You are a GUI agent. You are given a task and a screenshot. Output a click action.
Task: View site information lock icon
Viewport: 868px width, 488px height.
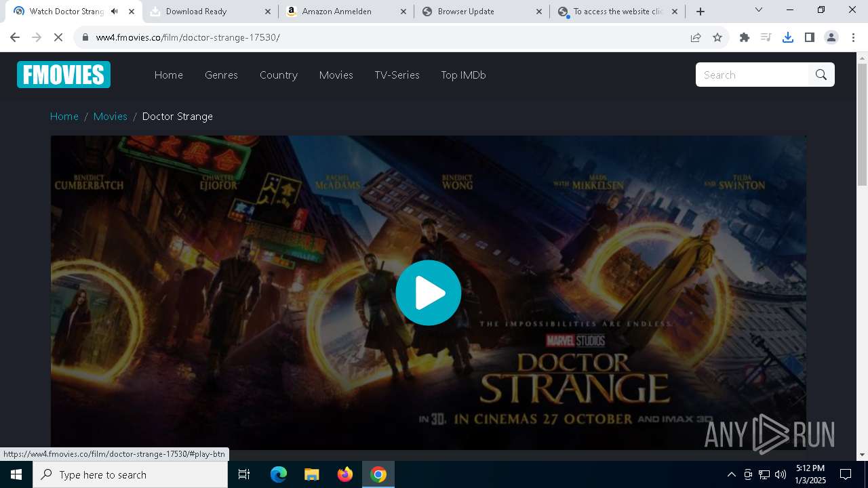pos(85,37)
